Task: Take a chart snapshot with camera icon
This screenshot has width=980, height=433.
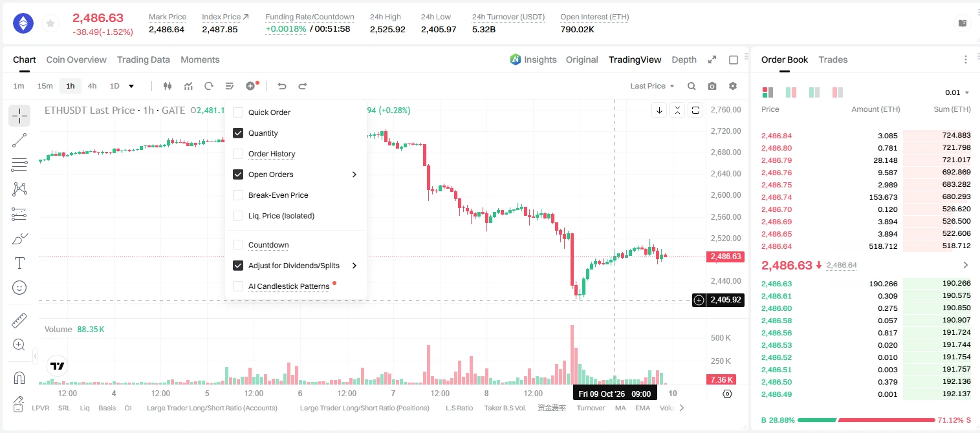Action: (x=712, y=86)
